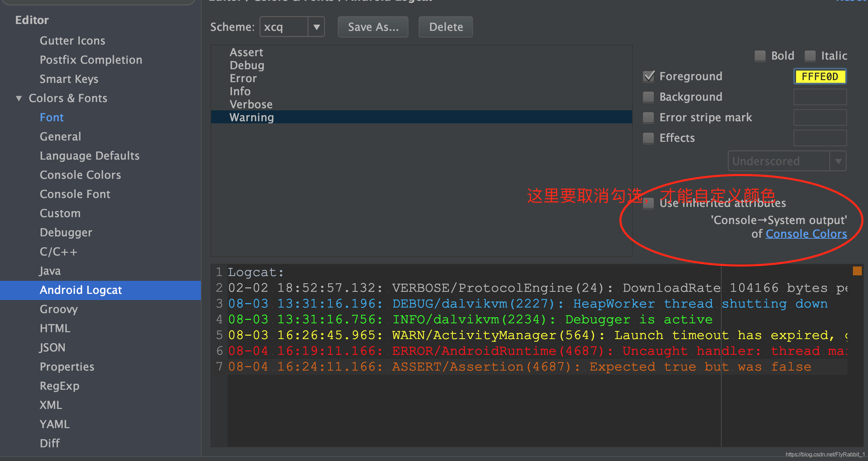Image resolution: width=868 pixels, height=461 pixels.
Task: Open the Scheme dropdown arrow
Action: click(x=316, y=27)
